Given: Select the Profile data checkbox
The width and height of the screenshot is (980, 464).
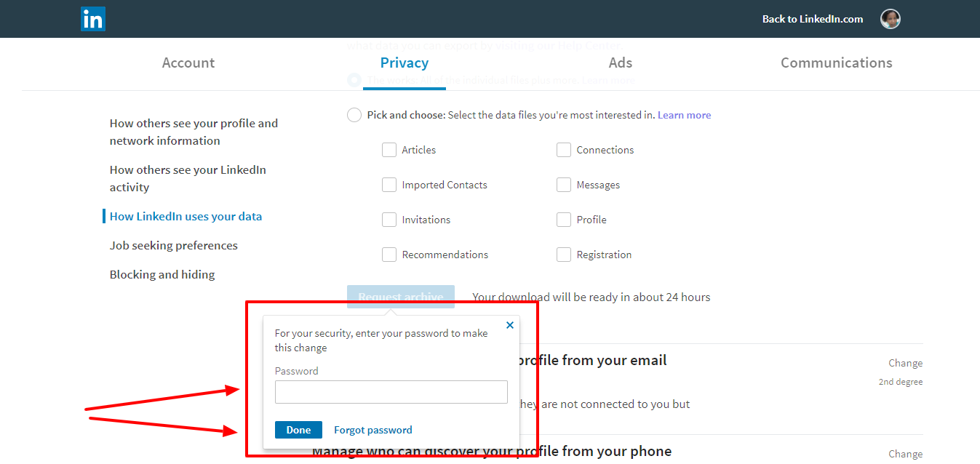Looking at the screenshot, I should (x=564, y=220).
